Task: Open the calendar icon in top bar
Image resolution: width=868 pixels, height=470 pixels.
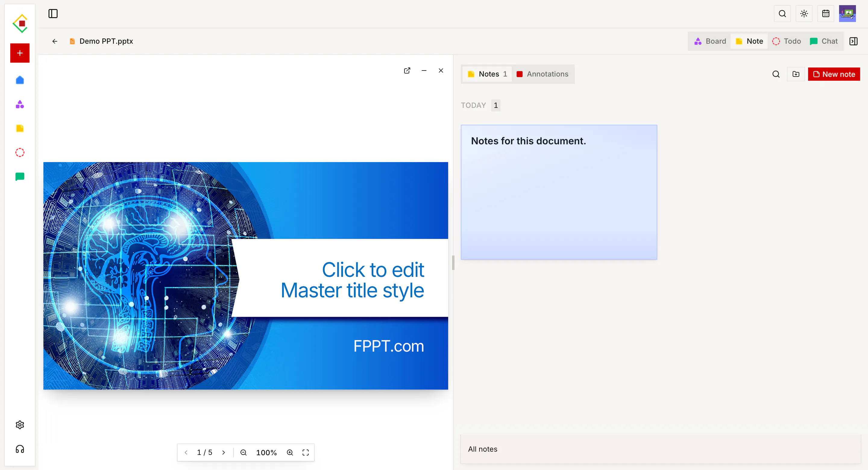Action: tap(826, 14)
